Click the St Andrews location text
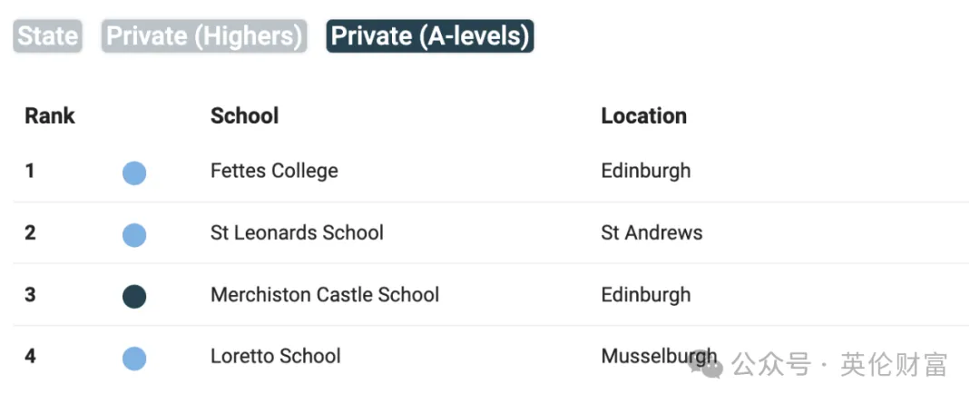980x404 pixels. [652, 232]
